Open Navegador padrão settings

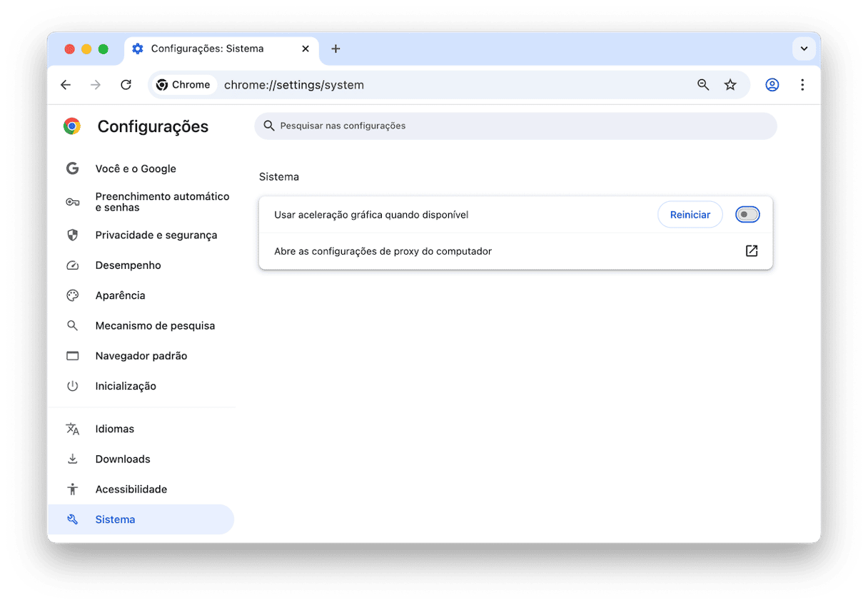click(x=141, y=356)
